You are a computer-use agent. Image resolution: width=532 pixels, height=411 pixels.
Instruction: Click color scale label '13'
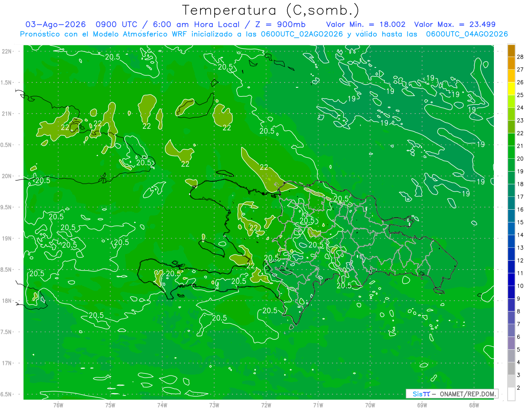520,247
